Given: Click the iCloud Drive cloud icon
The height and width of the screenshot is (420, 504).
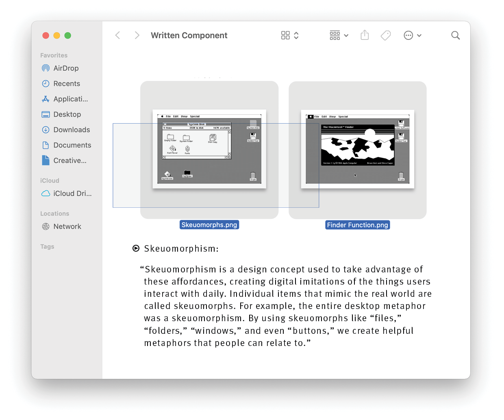Looking at the screenshot, I should (x=46, y=194).
